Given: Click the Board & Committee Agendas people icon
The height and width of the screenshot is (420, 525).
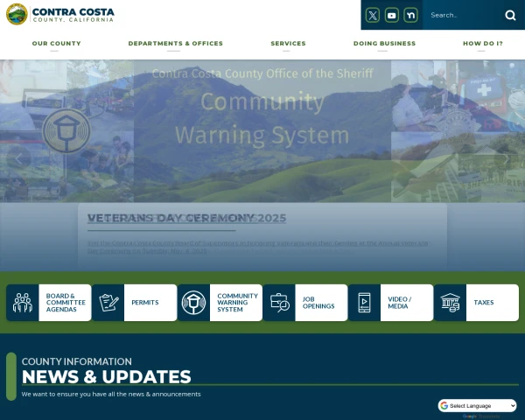Looking at the screenshot, I should pos(23,303).
